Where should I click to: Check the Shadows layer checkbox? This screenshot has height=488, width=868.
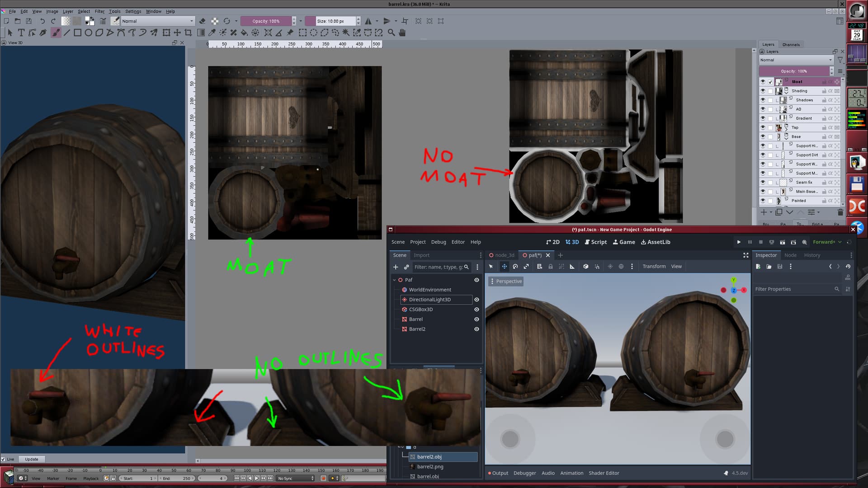point(770,100)
